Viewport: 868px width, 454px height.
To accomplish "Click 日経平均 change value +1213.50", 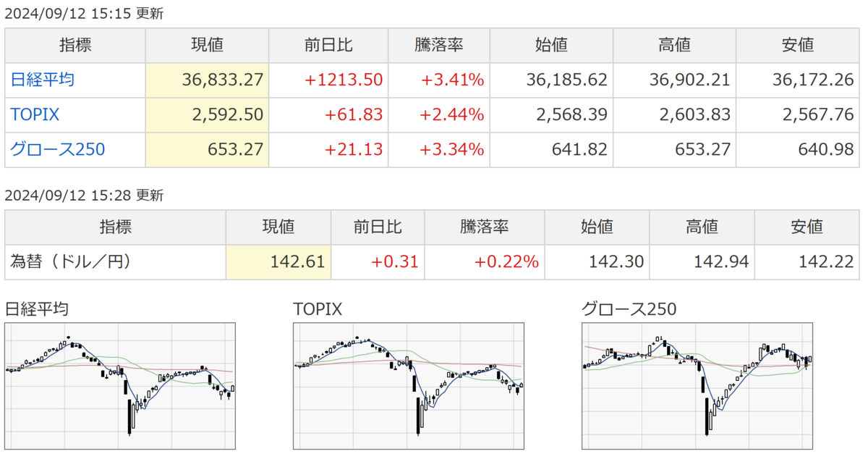I will (x=344, y=80).
